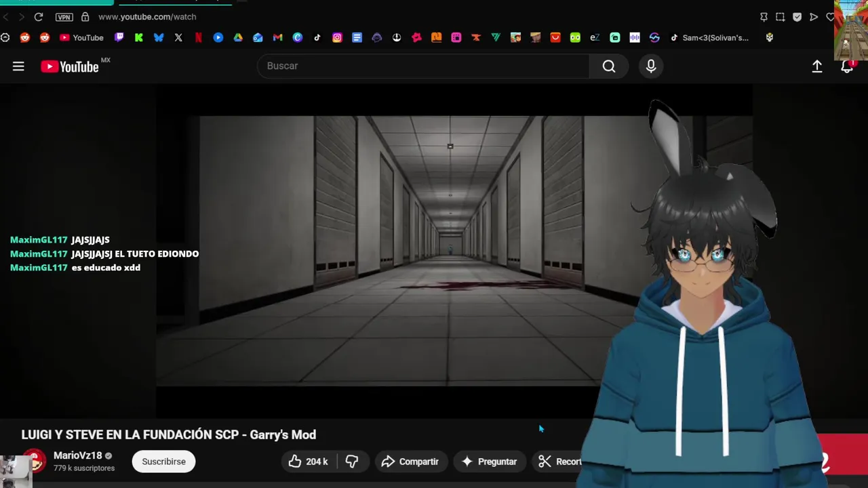The width and height of the screenshot is (868, 488).
Task: Open the Instagram bookmark icon
Action: 337,38
